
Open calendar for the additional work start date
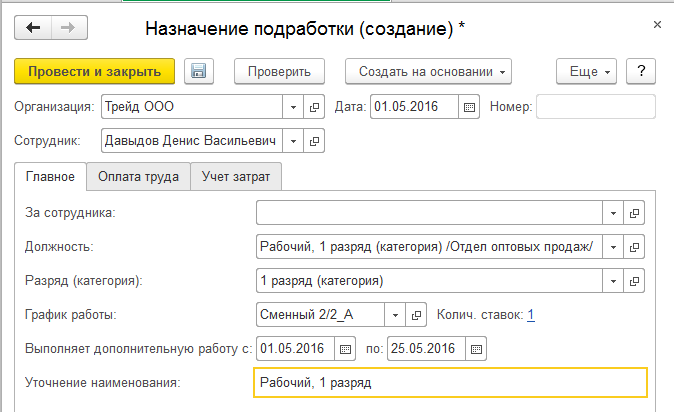[x=345, y=348]
